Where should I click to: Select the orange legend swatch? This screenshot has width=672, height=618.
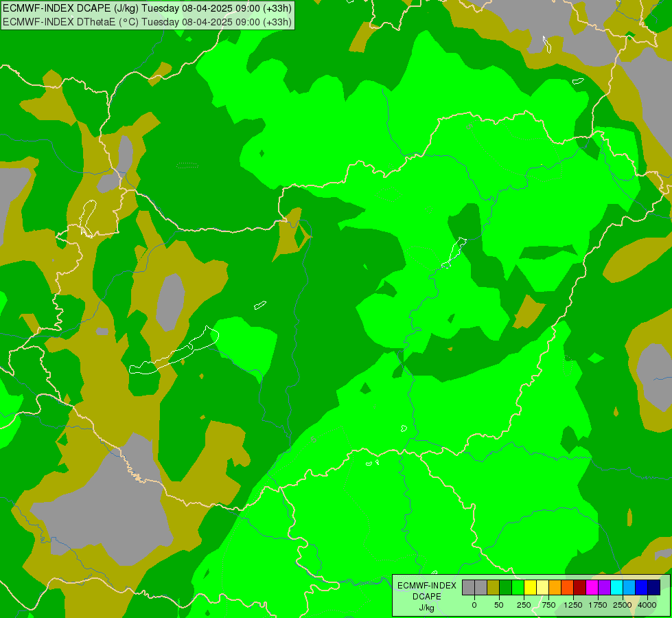click(555, 588)
